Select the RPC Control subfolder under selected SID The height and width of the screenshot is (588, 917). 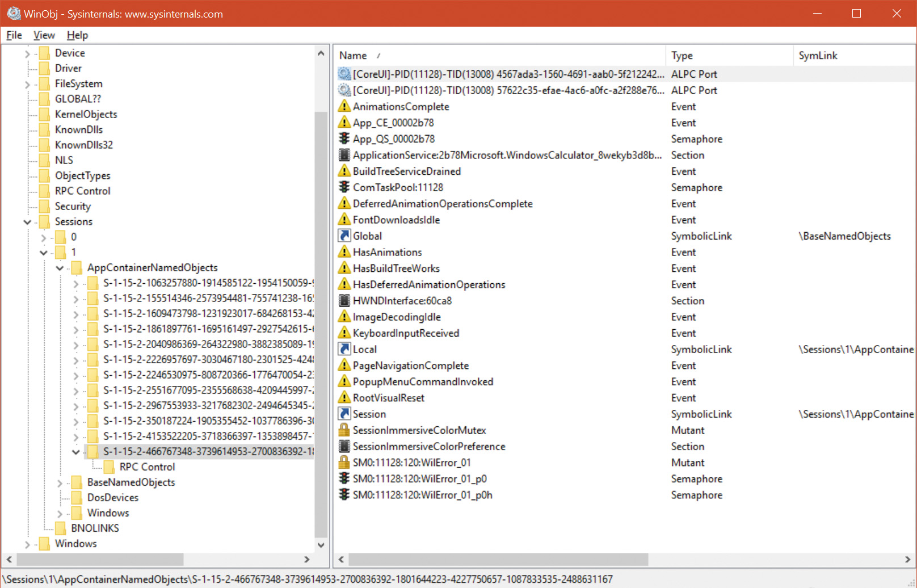(x=147, y=467)
